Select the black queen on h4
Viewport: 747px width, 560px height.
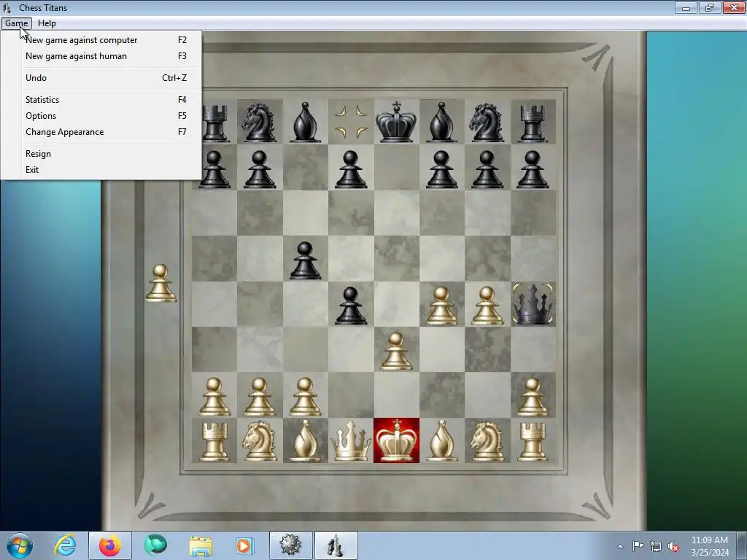[x=533, y=304]
